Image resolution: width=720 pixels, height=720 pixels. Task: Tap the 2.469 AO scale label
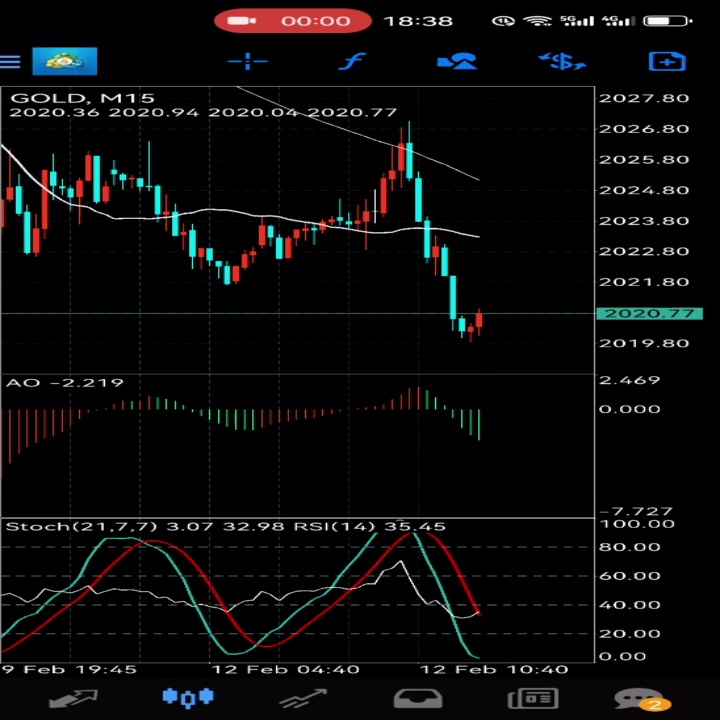pyautogui.click(x=630, y=380)
